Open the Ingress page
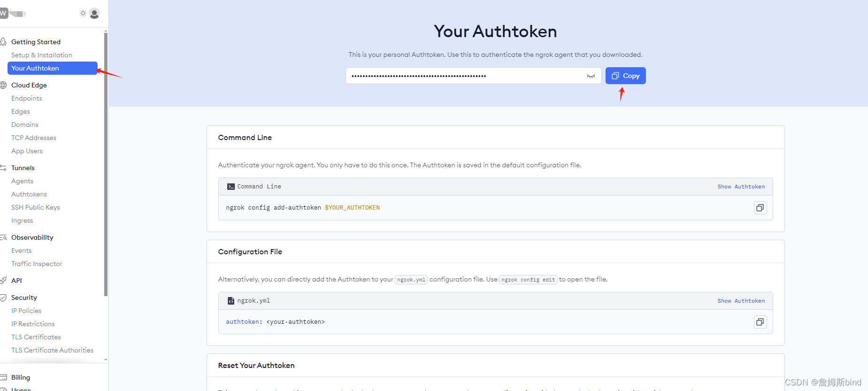This screenshot has height=391, width=868. click(x=22, y=220)
